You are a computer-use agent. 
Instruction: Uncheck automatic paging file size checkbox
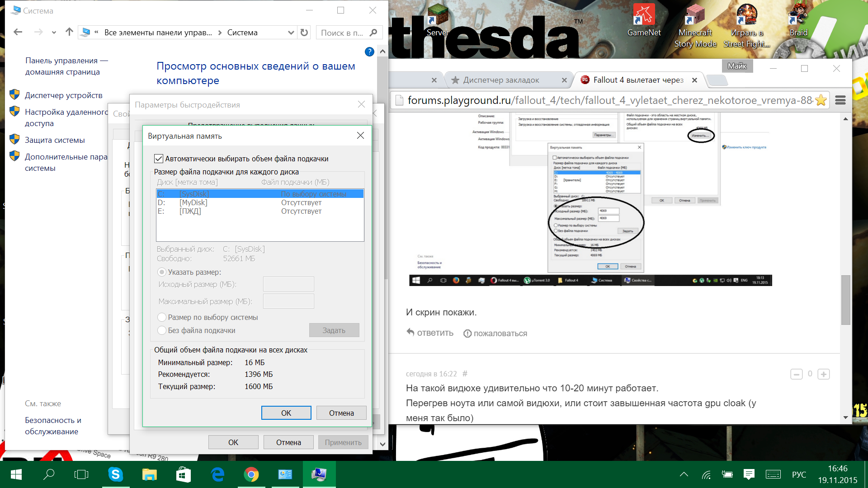159,159
